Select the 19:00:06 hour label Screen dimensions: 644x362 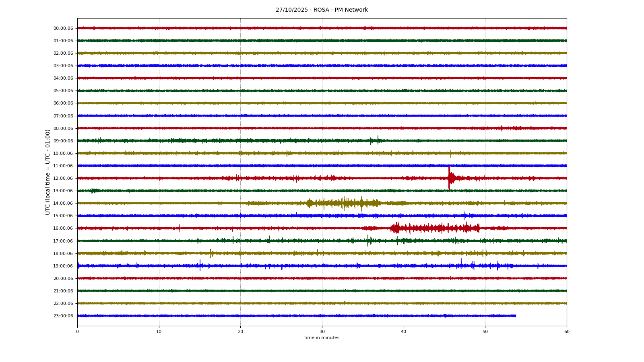[x=63, y=266]
